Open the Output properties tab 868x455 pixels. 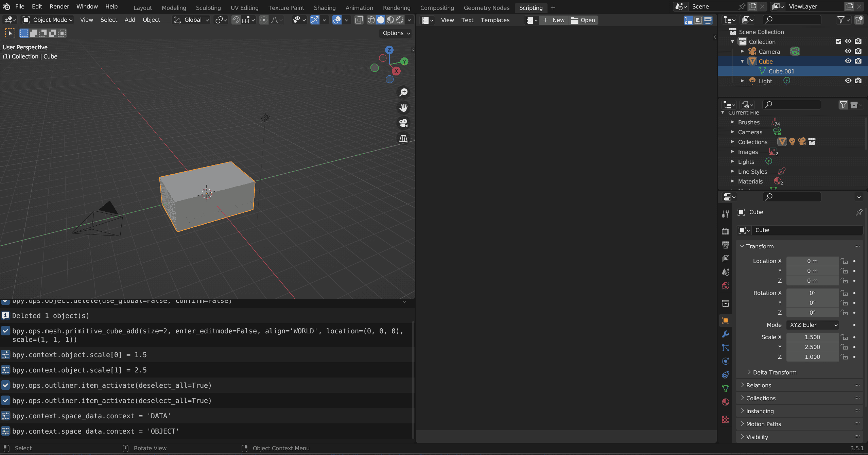pos(726,245)
